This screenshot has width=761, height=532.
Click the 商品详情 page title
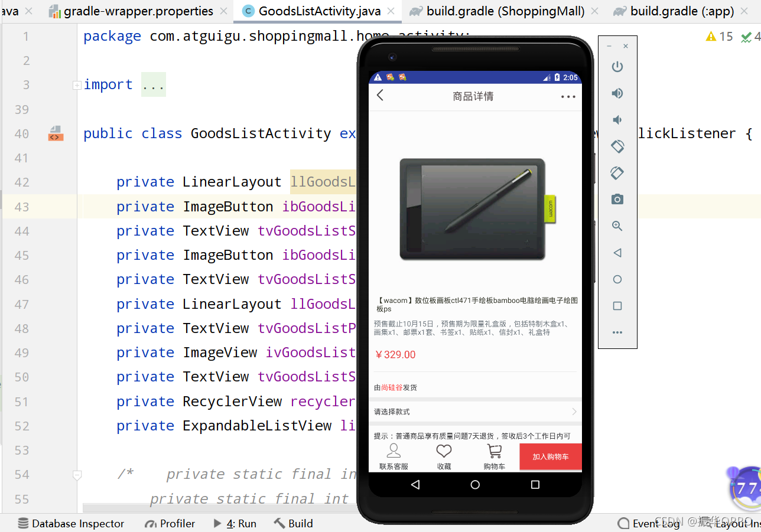pos(473,96)
